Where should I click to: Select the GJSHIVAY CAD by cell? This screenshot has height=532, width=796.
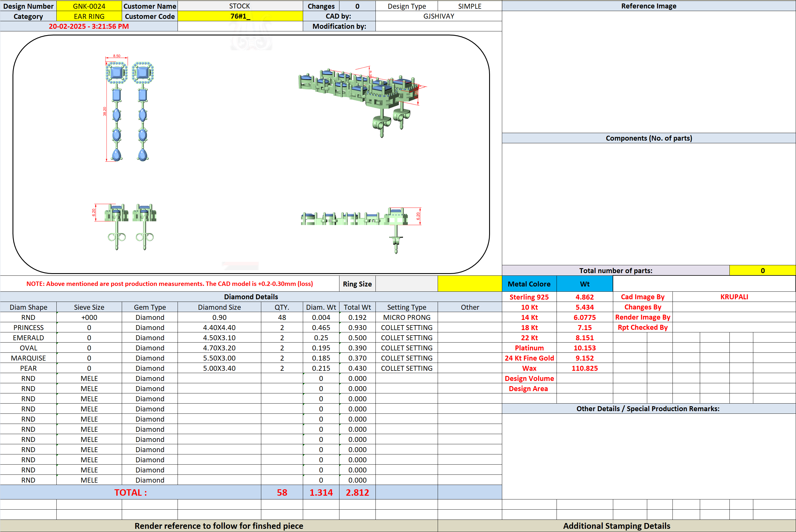click(x=438, y=16)
